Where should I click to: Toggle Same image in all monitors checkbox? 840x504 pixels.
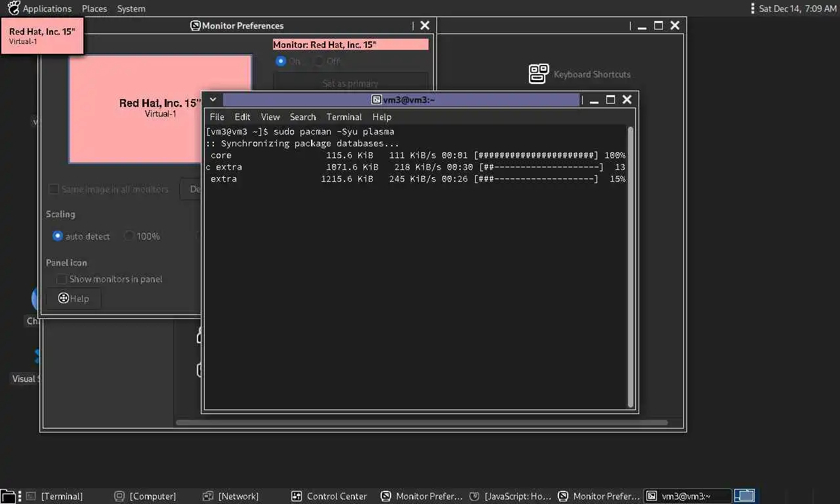[54, 189]
